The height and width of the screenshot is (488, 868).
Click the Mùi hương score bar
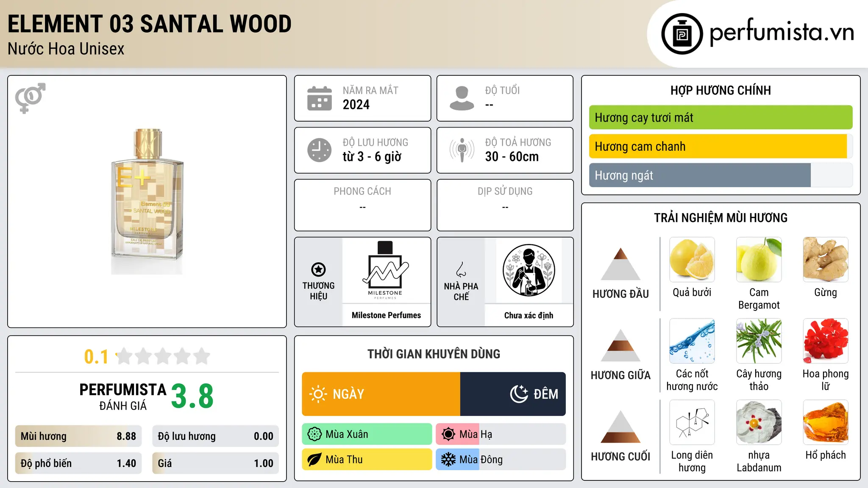[x=78, y=436]
